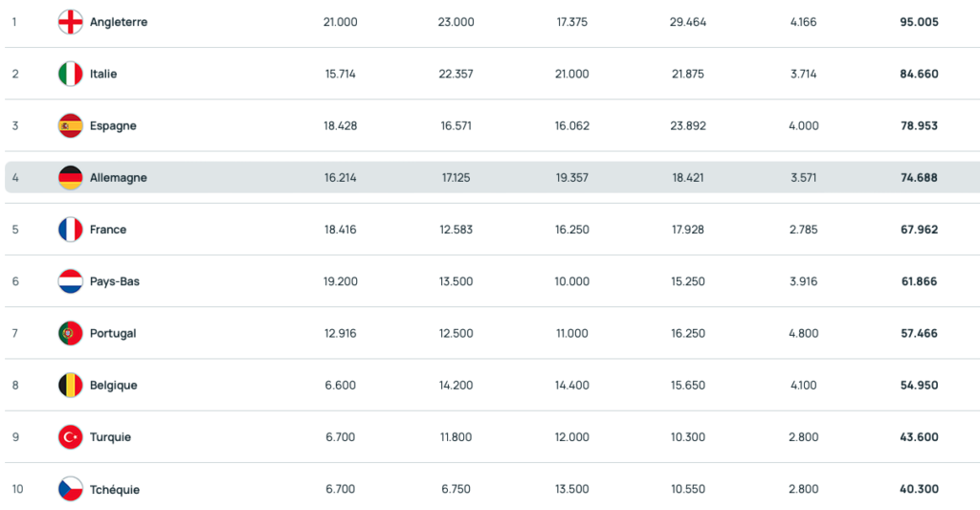The width and height of the screenshot is (980, 510).
Task: Select the Netherlands flag icon
Action: pyautogui.click(x=71, y=281)
